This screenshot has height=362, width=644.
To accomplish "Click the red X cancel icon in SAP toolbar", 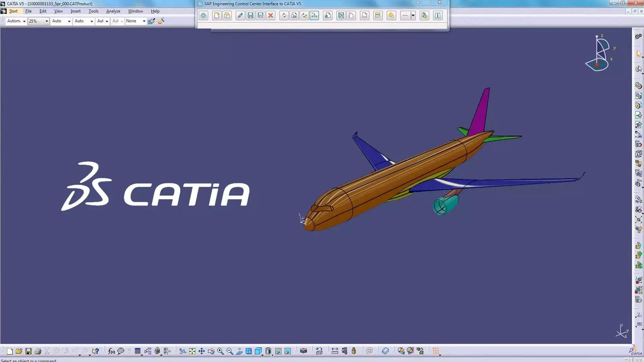I will (271, 15).
